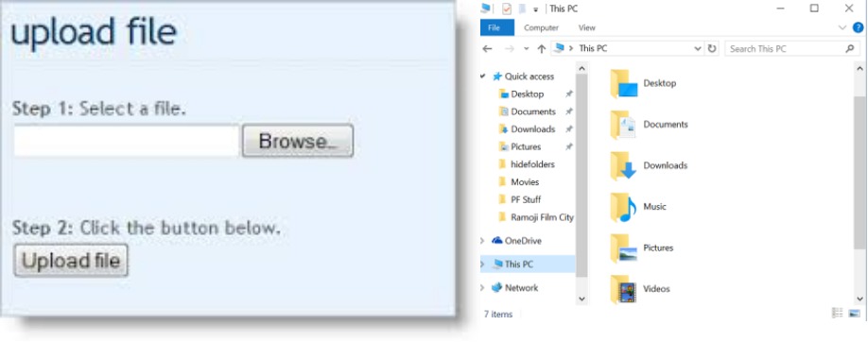Click navigation pane scroll down arrow

(x=582, y=299)
